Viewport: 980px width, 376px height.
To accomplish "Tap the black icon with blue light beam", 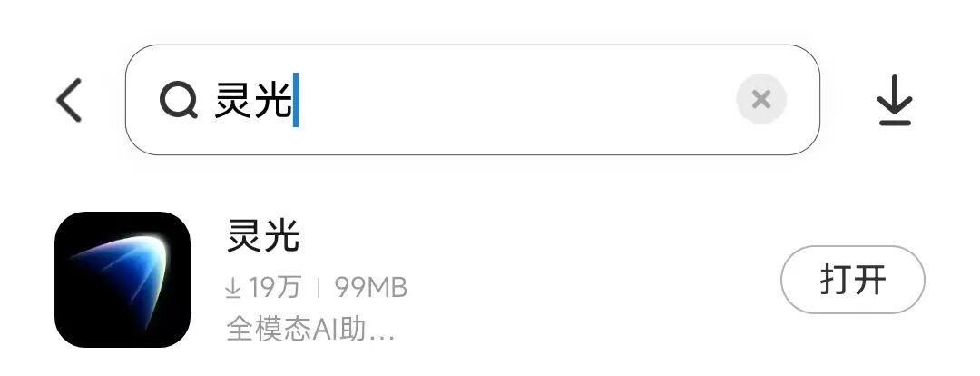I will (122, 280).
